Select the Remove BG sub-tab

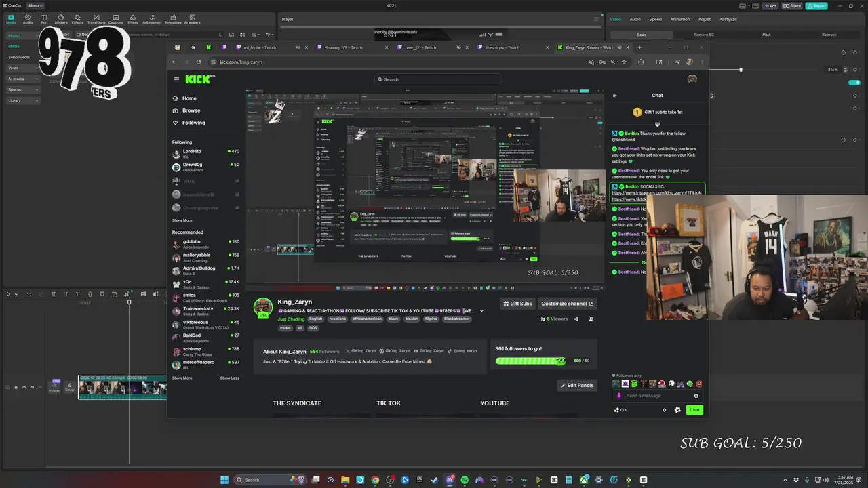click(703, 35)
